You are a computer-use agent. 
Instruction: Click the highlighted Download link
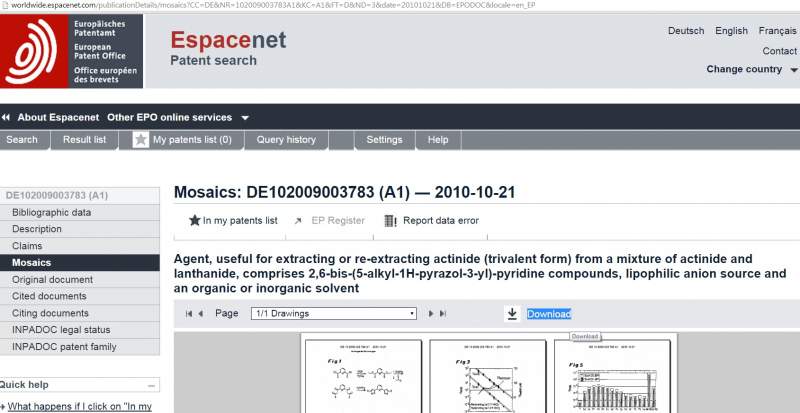pos(549,314)
